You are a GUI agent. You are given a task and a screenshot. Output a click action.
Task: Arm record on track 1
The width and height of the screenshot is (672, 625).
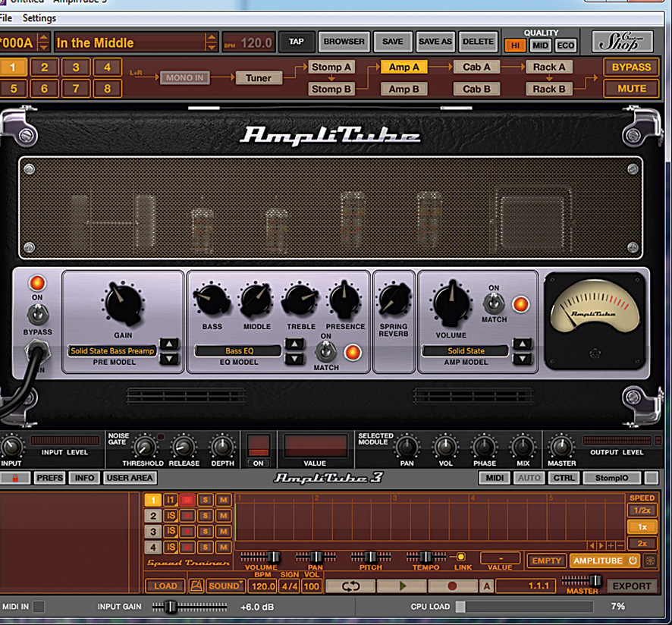(x=187, y=500)
